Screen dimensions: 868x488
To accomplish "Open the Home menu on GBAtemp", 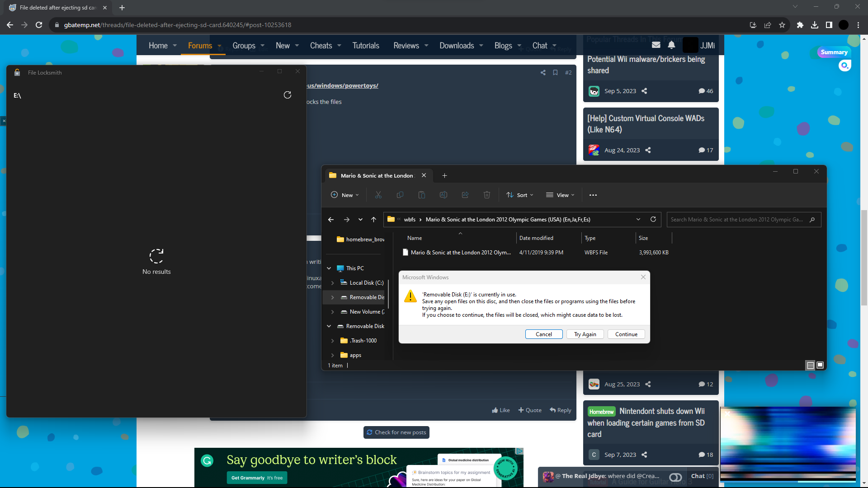I will tap(158, 46).
